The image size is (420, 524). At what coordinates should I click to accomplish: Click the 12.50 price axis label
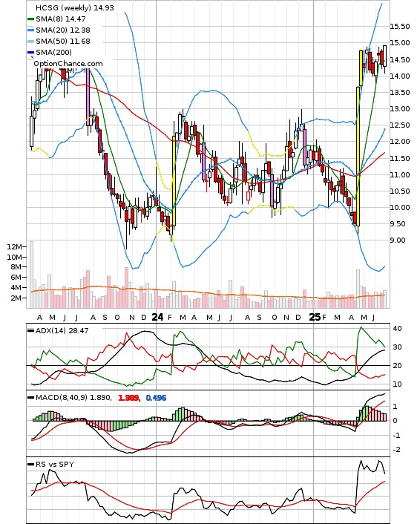[x=400, y=125]
